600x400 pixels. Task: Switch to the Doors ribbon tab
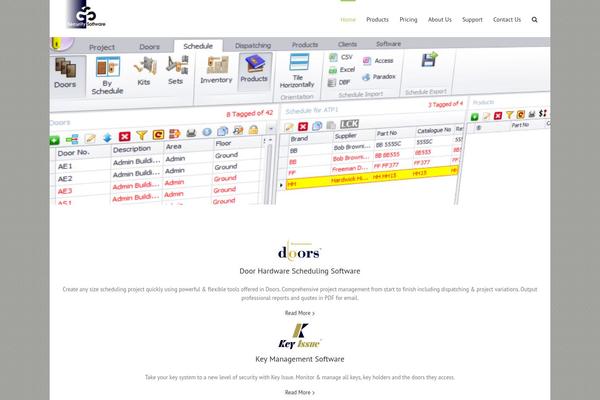(149, 47)
